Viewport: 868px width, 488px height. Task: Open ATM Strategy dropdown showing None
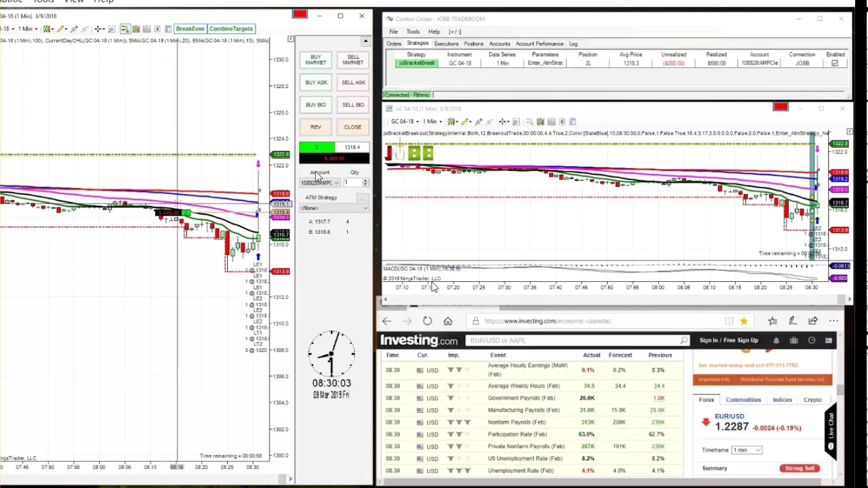click(334, 208)
